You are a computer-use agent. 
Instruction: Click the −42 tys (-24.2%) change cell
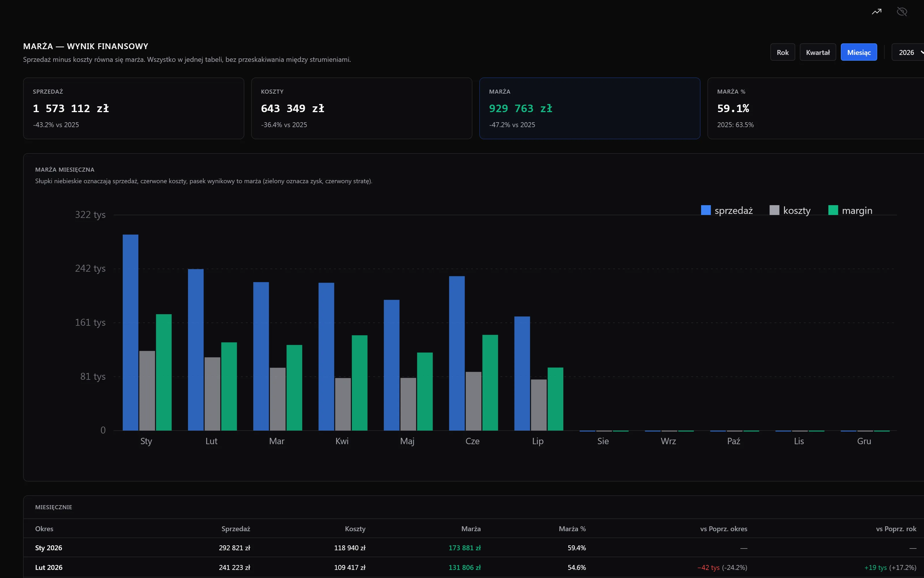coord(722,567)
